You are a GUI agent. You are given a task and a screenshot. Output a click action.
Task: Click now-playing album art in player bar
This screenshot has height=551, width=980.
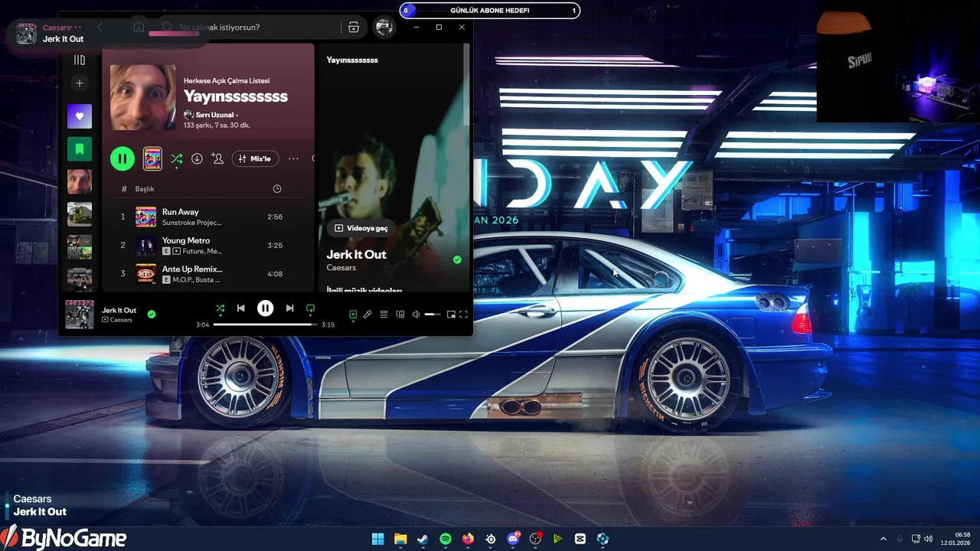tap(80, 315)
